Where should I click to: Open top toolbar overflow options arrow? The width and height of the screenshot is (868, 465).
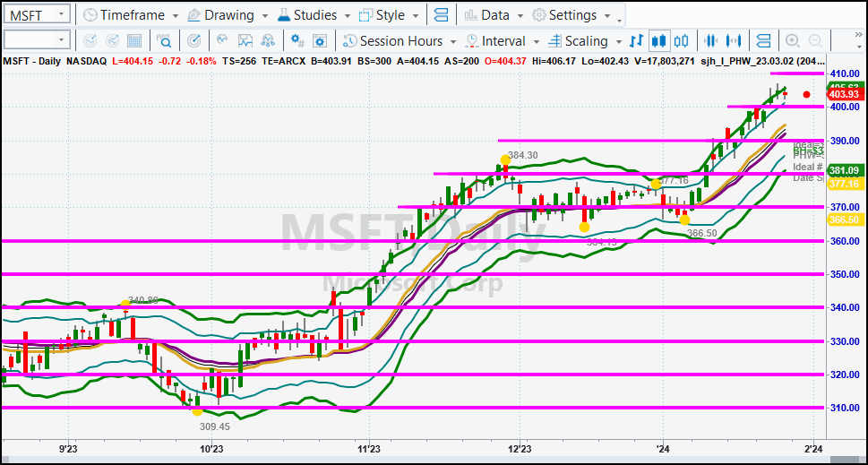(620, 21)
